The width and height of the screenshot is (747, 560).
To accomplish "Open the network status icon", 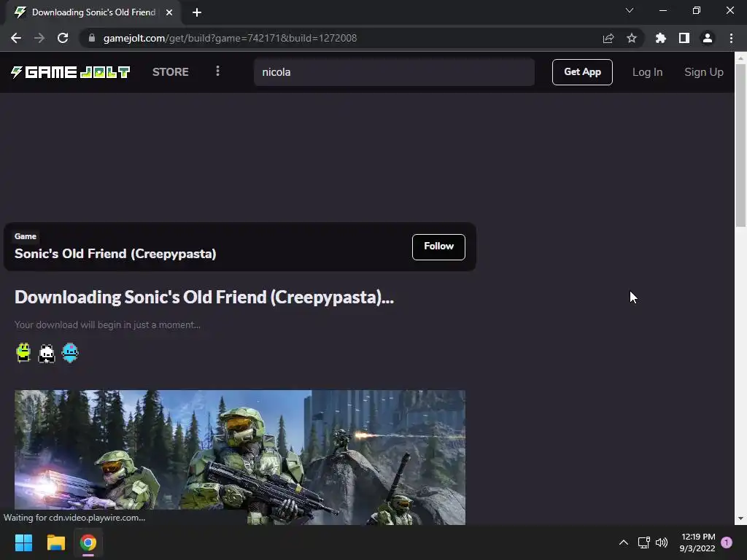I will 643,542.
